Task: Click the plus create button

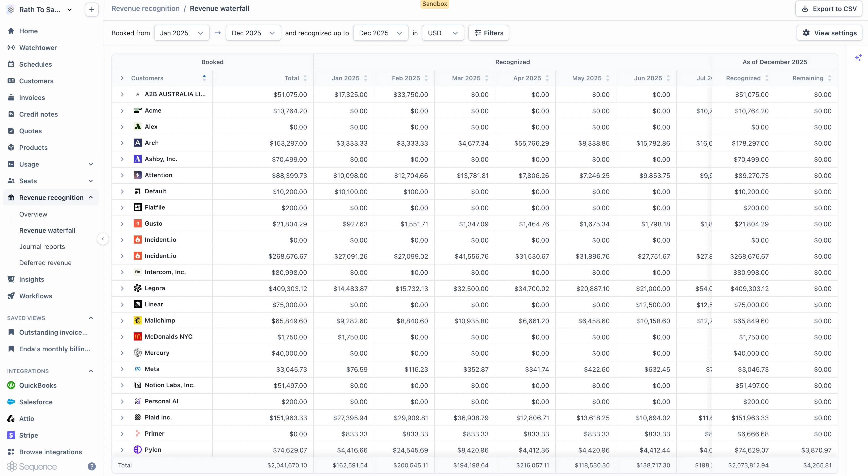Action: click(91, 9)
